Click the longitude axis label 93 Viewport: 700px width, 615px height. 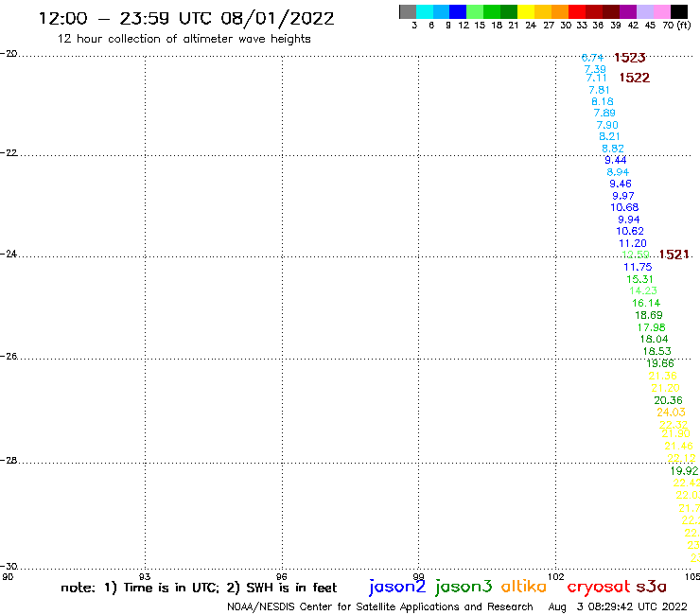[x=145, y=576]
